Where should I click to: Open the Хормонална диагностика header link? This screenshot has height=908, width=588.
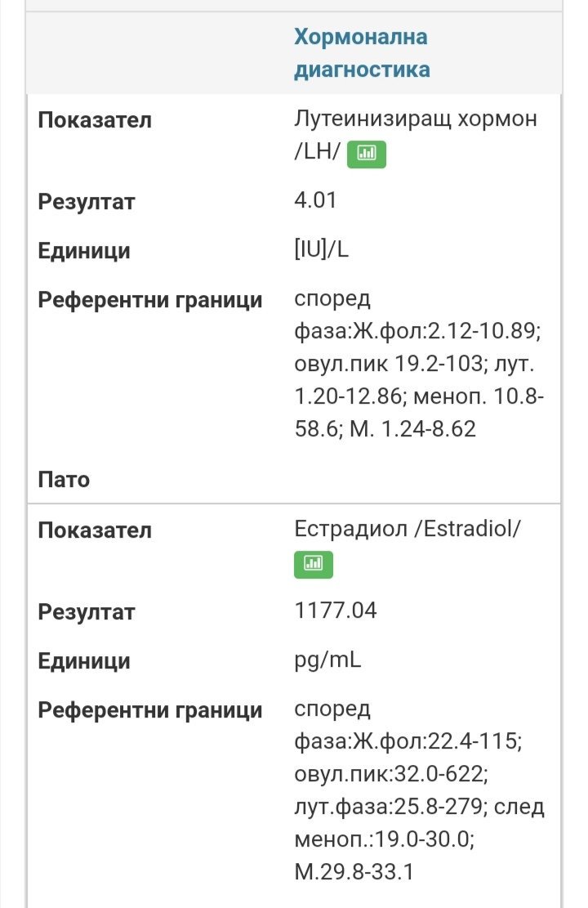pos(363,52)
